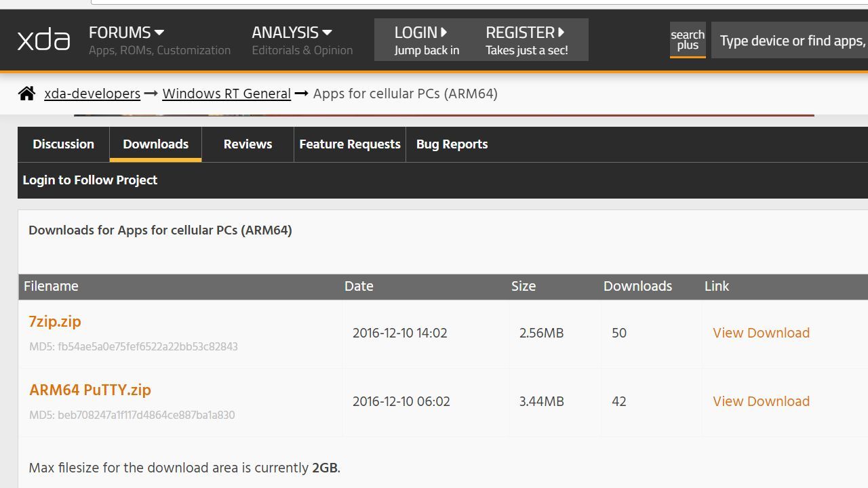Open the 7zip.zip file link
The height and width of the screenshot is (488, 868).
(x=55, y=321)
